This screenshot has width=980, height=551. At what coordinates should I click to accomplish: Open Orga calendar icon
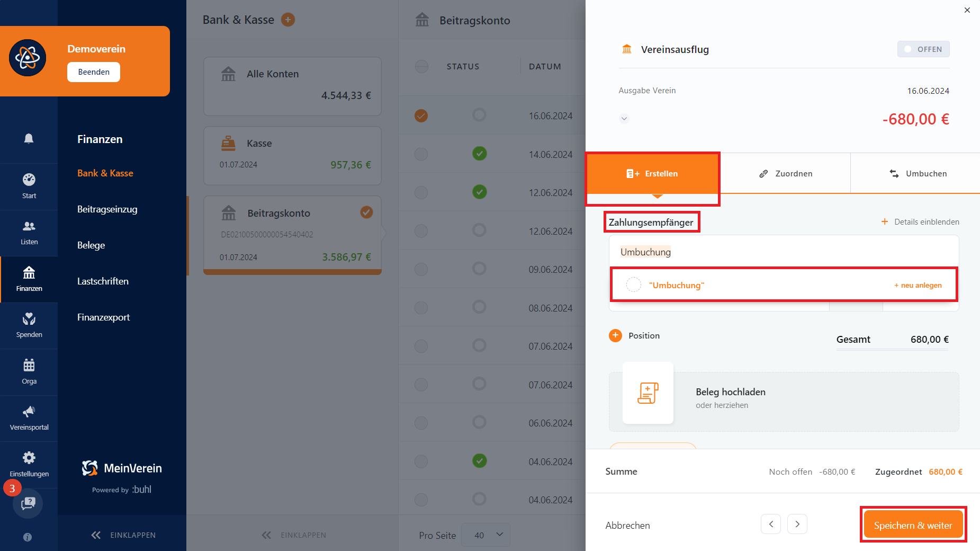tap(29, 365)
